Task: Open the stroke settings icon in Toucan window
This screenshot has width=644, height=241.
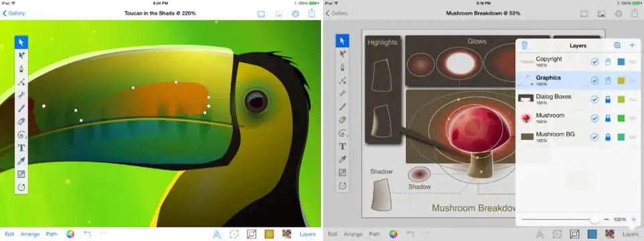Action: [251, 234]
